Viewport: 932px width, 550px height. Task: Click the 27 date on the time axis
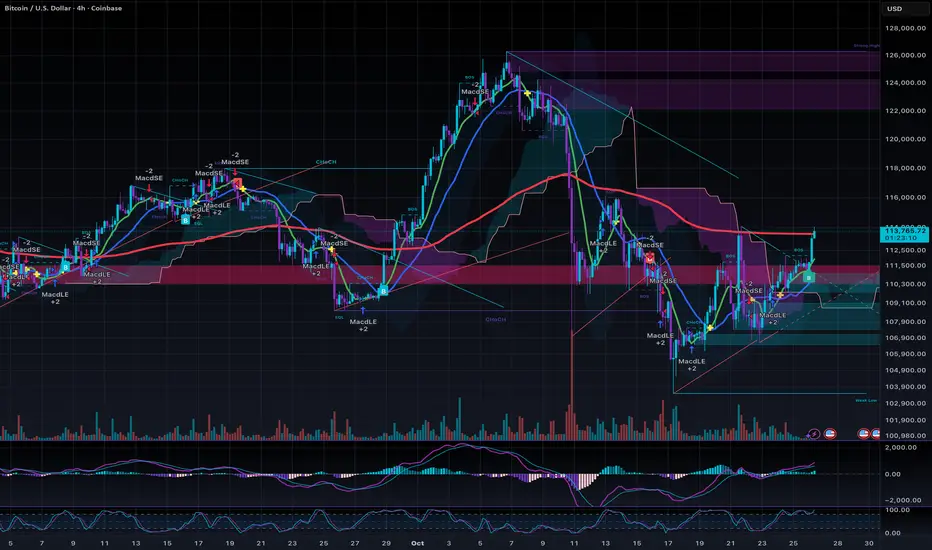[355, 543]
